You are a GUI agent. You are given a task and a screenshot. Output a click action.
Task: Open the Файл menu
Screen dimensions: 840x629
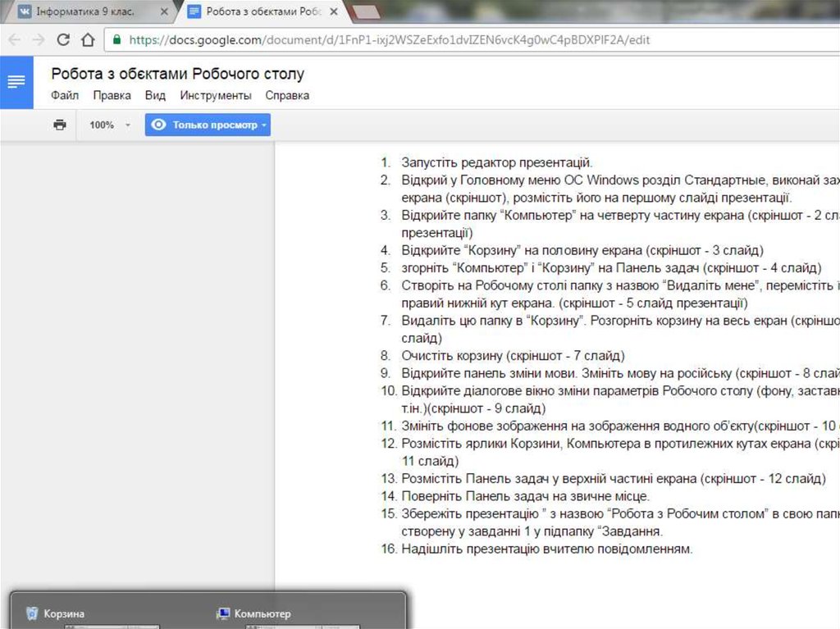(x=65, y=96)
